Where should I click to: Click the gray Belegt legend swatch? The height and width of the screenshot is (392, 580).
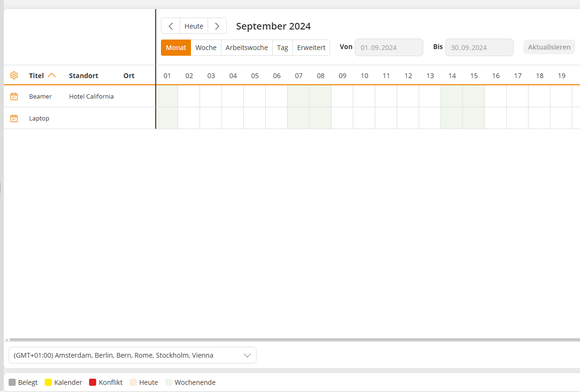12,382
